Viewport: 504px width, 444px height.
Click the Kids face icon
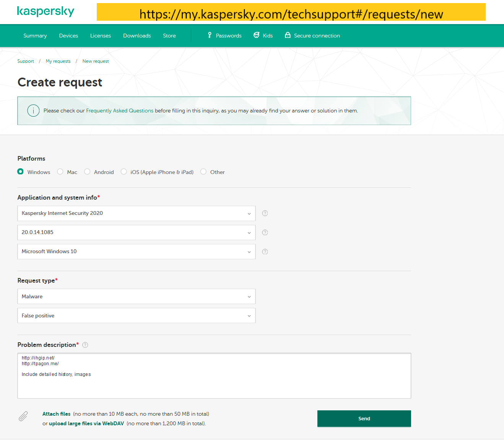click(x=257, y=35)
